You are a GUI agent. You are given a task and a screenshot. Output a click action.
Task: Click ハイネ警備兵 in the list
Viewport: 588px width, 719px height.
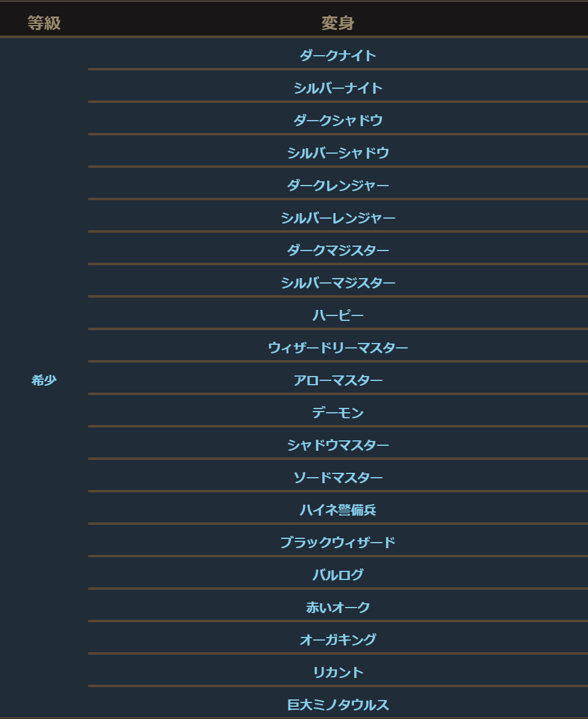tap(337, 510)
